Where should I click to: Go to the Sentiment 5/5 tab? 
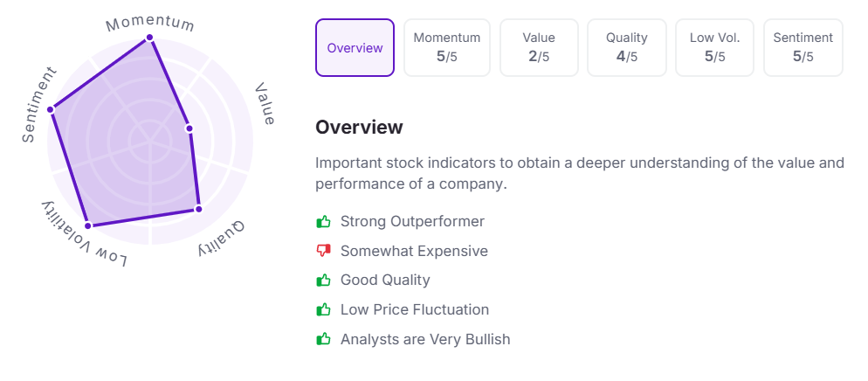click(803, 48)
